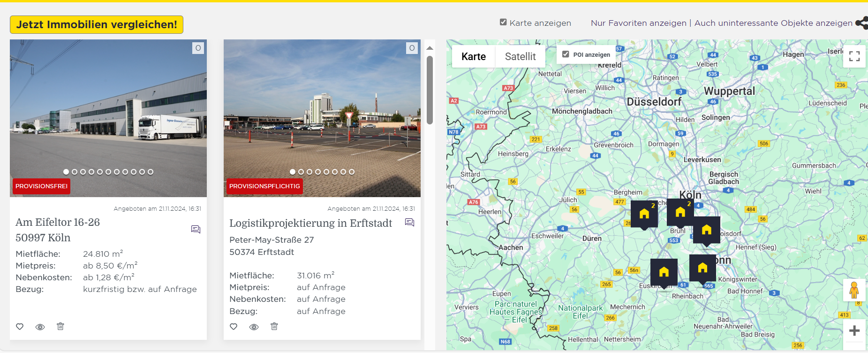This screenshot has height=353, width=868.
Task: Favorite the Logistikprojektierung in Erftstadt listing
Action: (x=234, y=327)
